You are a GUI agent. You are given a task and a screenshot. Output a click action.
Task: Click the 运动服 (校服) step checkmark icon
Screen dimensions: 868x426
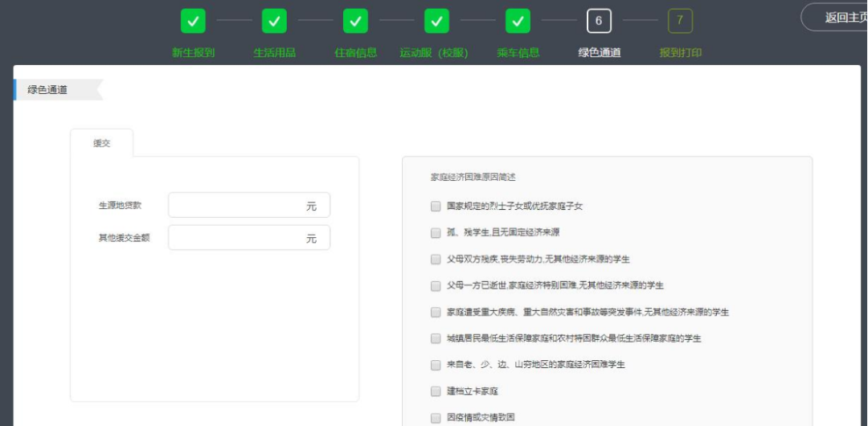[436, 22]
